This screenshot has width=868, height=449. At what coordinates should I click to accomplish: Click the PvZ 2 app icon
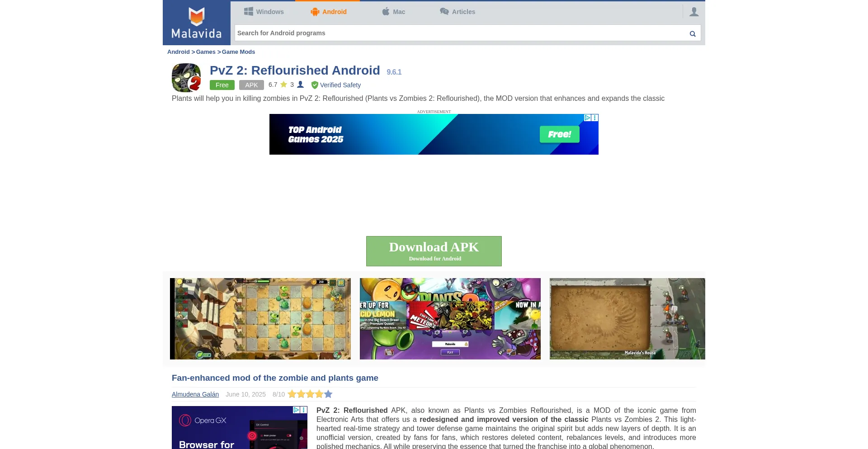(x=186, y=78)
